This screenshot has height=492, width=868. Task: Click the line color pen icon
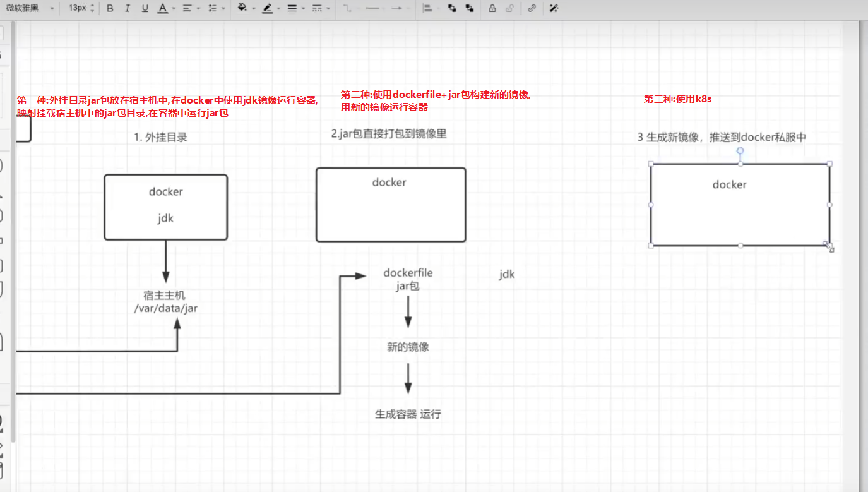point(267,8)
